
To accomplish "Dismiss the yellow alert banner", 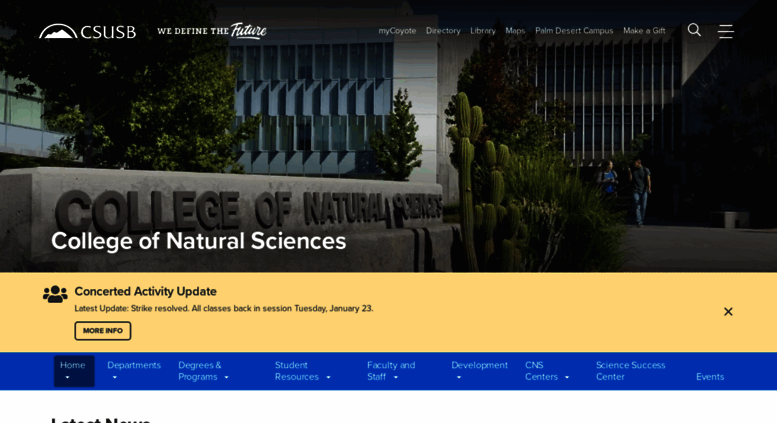I will coord(728,312).
